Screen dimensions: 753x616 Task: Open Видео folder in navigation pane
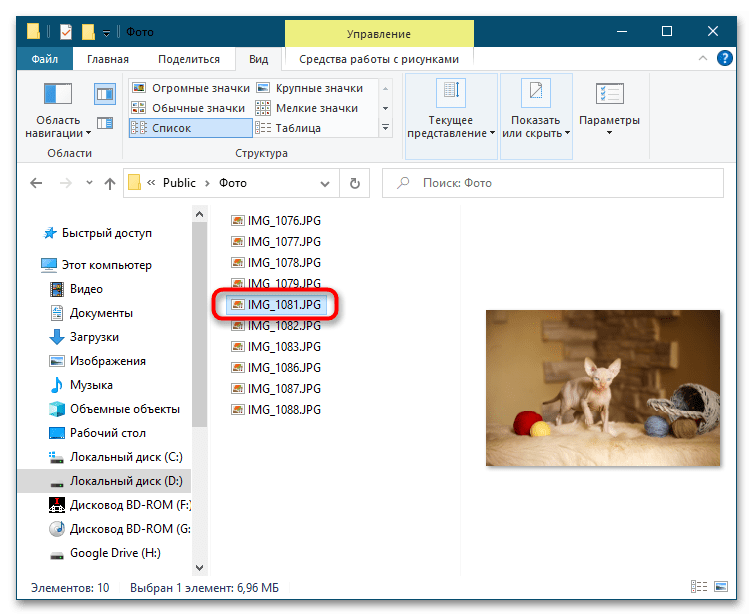[77, 289]
